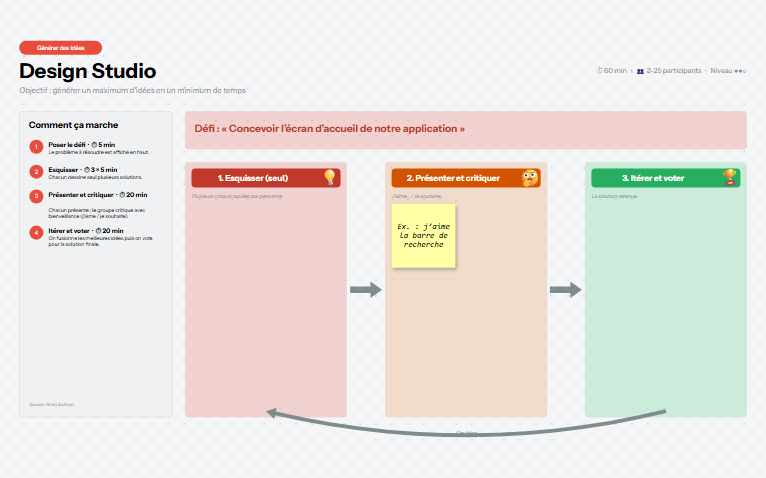
Task: Select the '2. Présenter et critiquer' header
Action: pos(466,178)
